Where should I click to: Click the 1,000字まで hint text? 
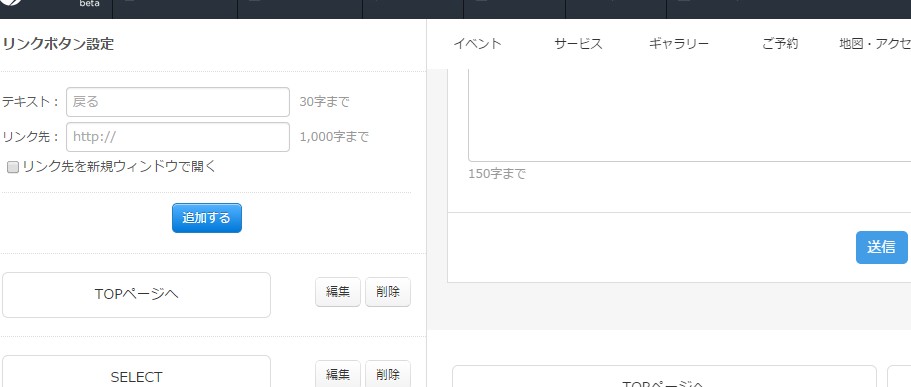(x=334, y=137)
